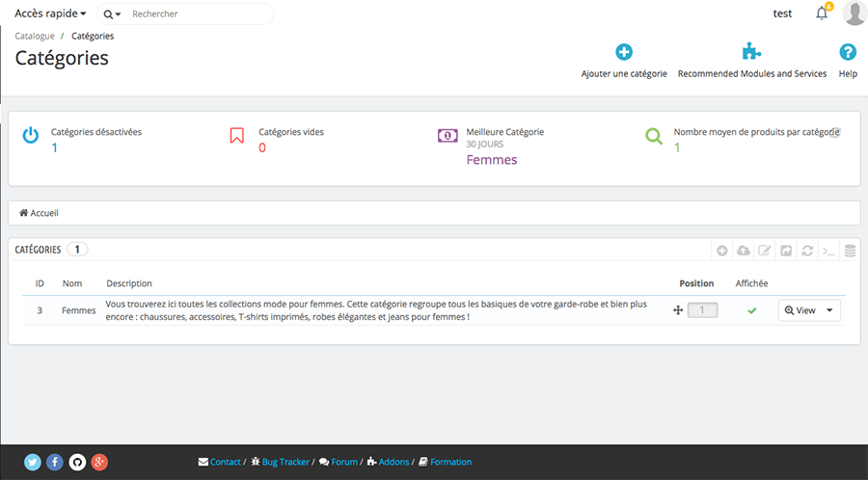This screenshot has height=480, width=868.
Task: Open the notifications bell
Action: pyautogui.click(x=822, y=13)
